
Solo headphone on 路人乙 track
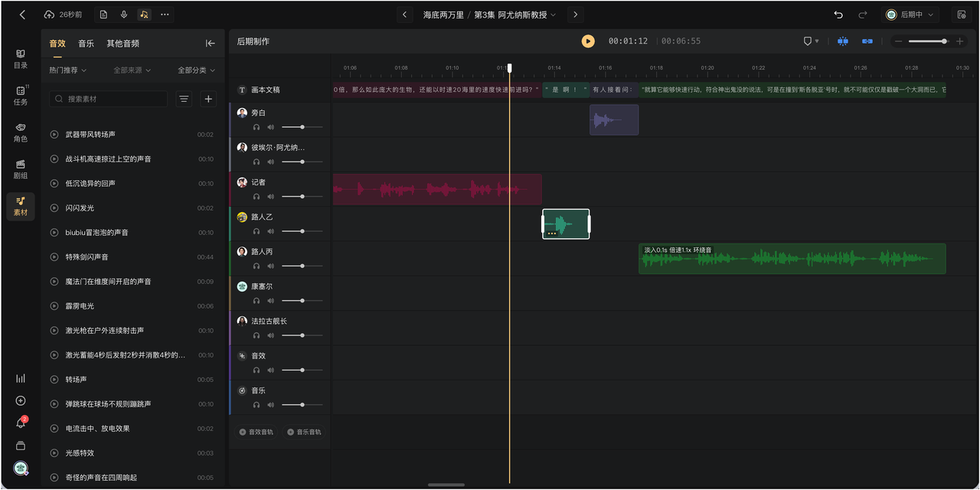256,231
